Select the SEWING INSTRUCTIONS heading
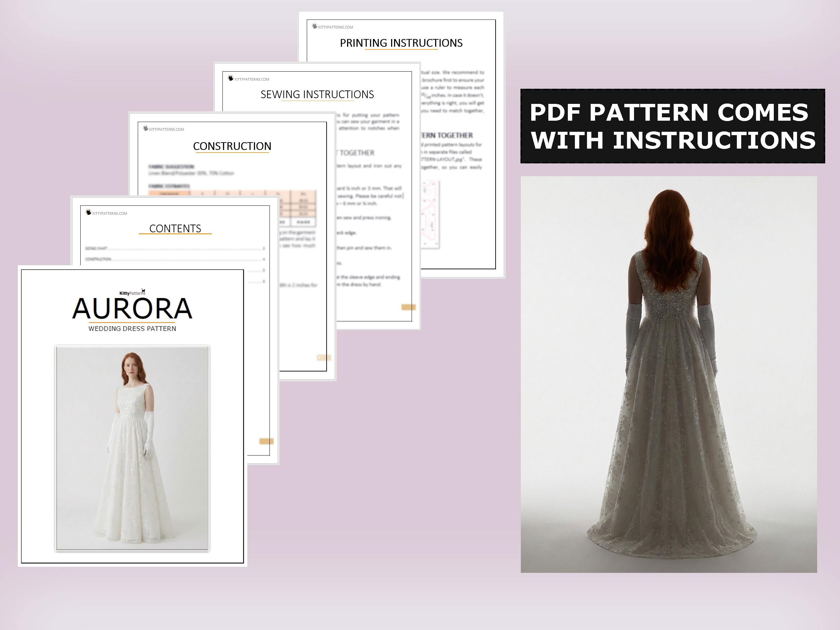This screenshot has height=630, width=840. point(317,94)
